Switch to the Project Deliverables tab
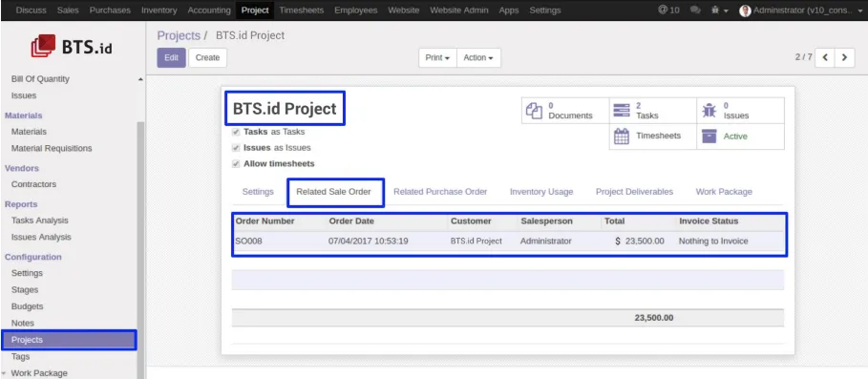The height and width of the screenshot is (379, 868). point(634,192)
